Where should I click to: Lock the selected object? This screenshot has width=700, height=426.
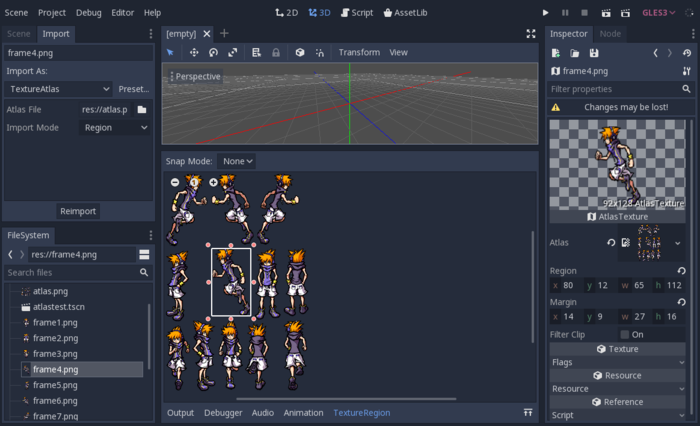coord(276,52)
